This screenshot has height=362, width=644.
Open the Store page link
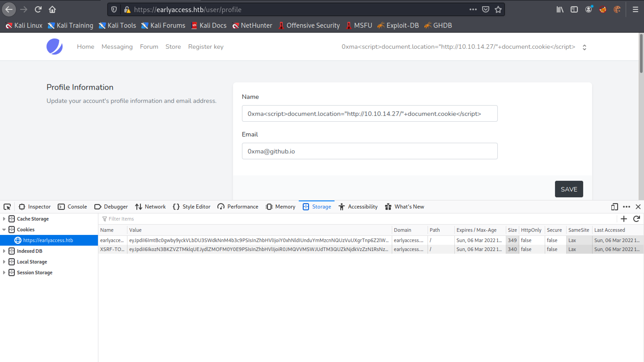(x=173, y=47)
